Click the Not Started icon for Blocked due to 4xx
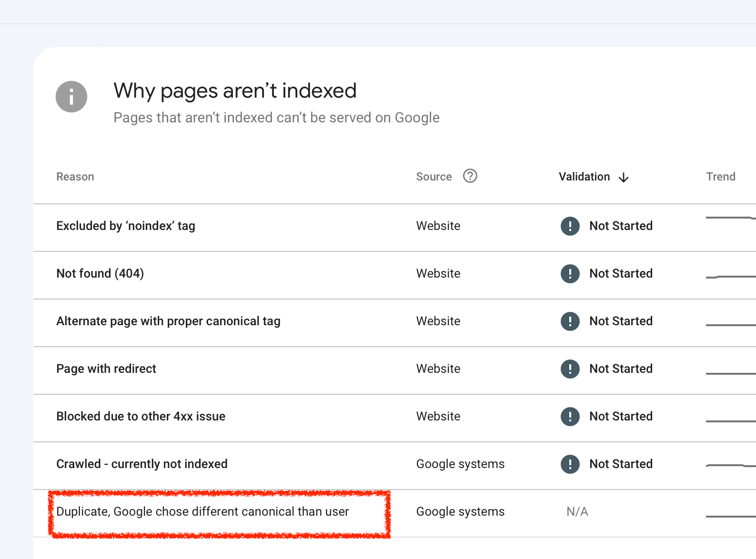 570,417
